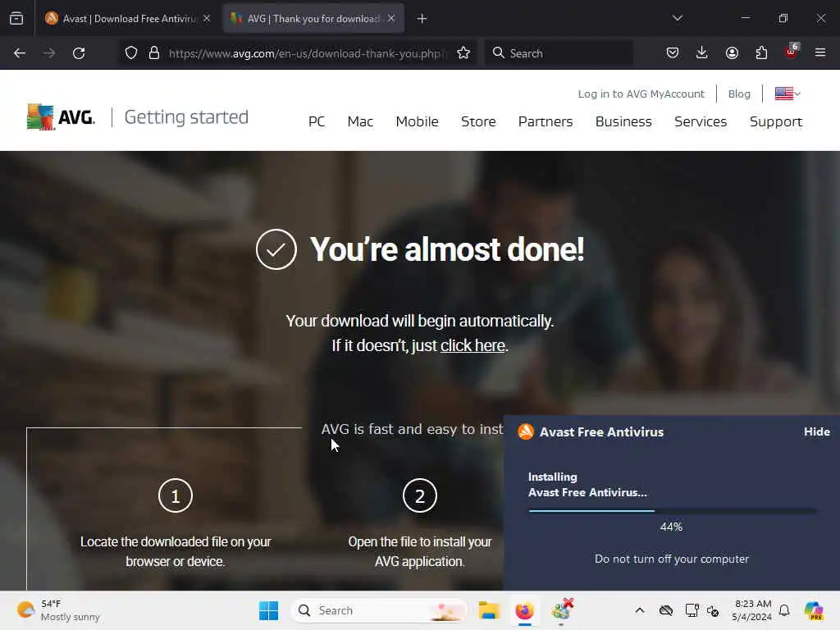Viewport: 840px width, 630px height.
Task: Expand the US flag language selector
Action: coord(787,94)
